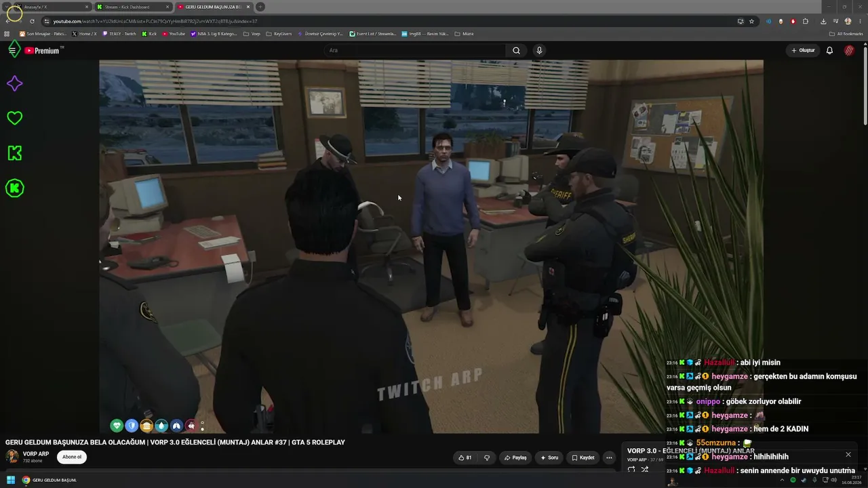Open a new Chrome tab

tap(260, 7)
